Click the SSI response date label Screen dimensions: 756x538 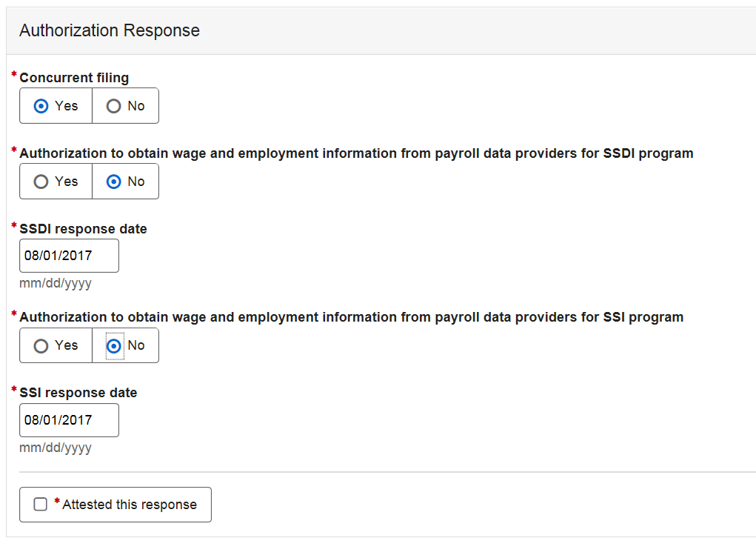(78, 393)
